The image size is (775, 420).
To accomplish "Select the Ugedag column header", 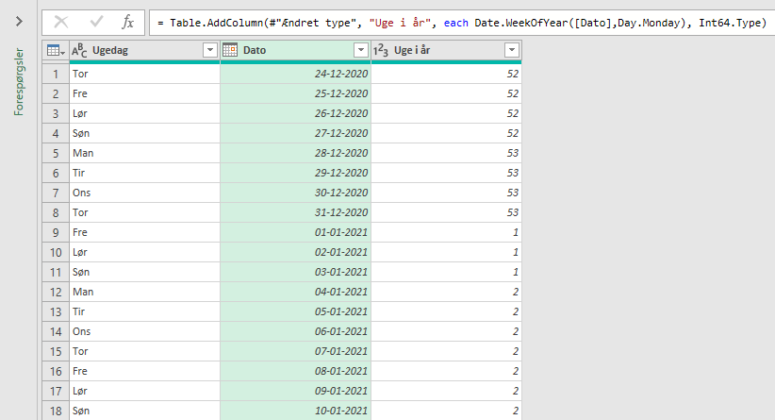I will coord(145,50).
